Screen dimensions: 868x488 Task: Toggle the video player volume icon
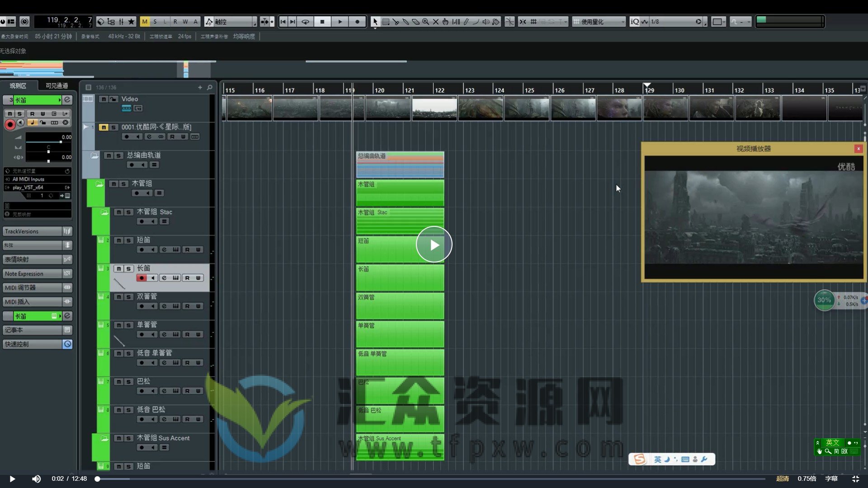click(36, 479)
